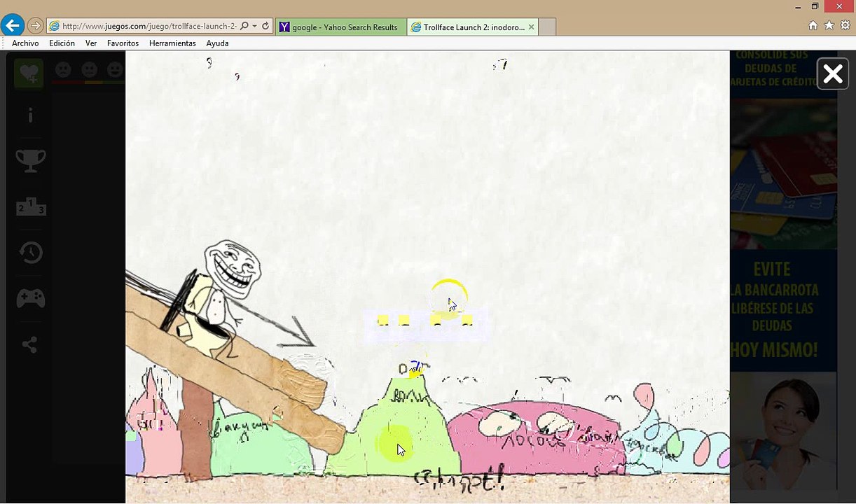Open the browser Home icon
This screenshot has height=504, width=856.
tap(813, 25)
